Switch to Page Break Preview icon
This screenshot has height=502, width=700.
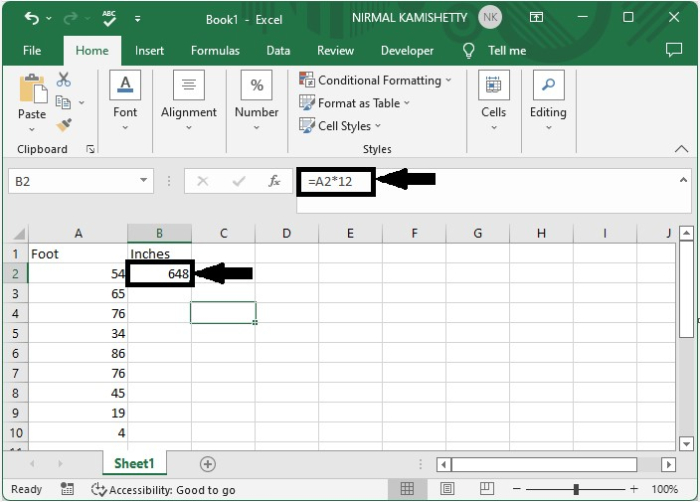tap(487, 489)
